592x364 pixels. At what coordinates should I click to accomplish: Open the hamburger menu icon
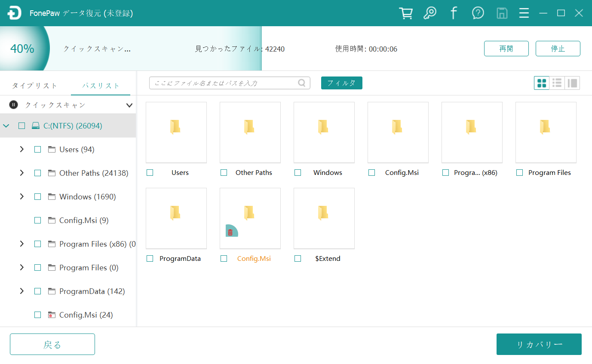pos(524,13)
